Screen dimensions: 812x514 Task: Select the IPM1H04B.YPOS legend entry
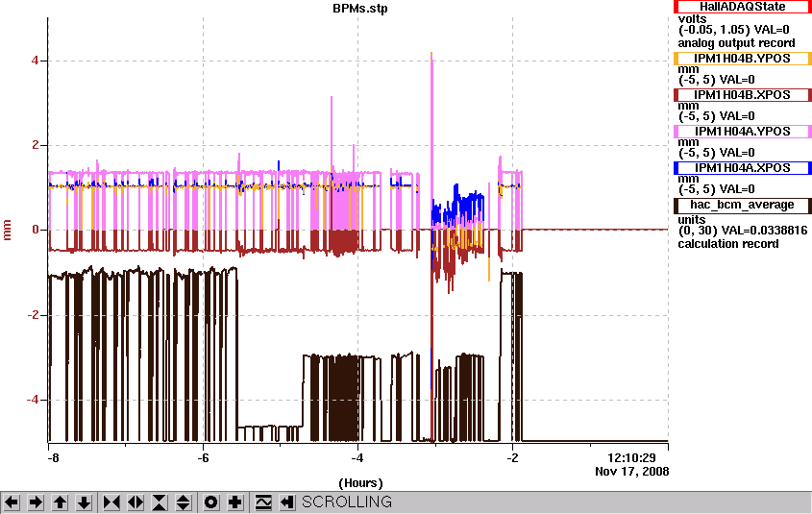point(742,59)
